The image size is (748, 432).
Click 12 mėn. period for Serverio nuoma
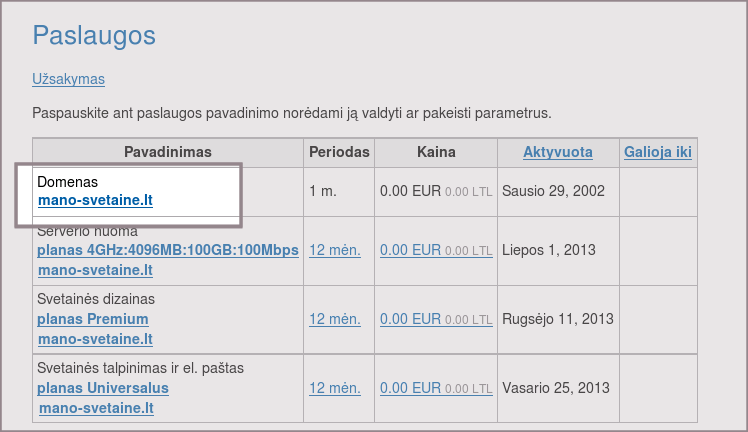point(334,250)
